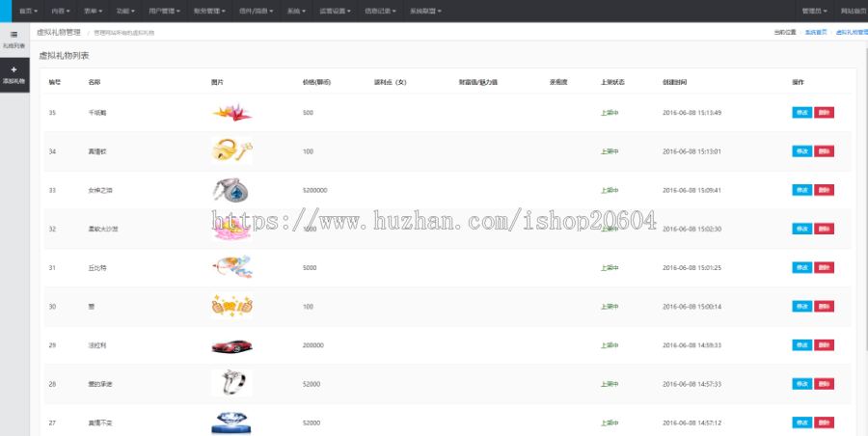The height and width of the screenshot is (436, 868).
Task: Click the pink sofa gift image, row 32
Action: pyautogui.click(x=231, y=229)
